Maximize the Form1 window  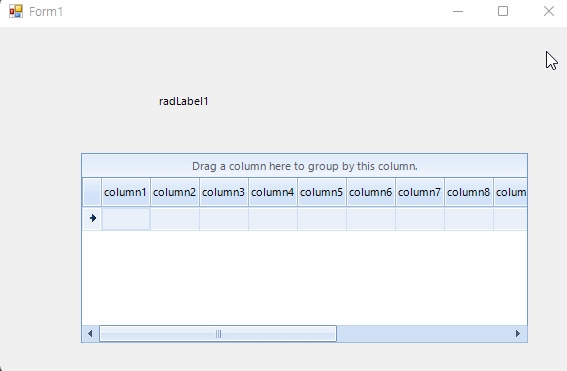(x=503, y=12)
